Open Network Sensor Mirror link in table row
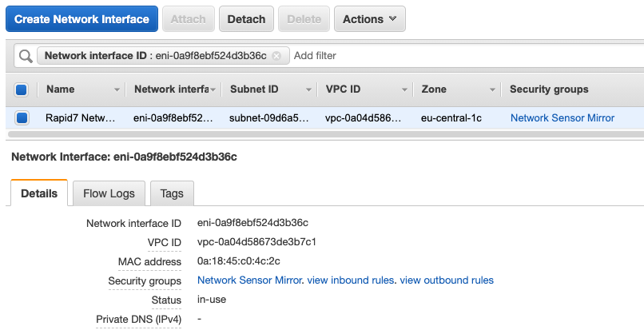The width and height of the screenshot is (644, 330). (x=563, y=117)
